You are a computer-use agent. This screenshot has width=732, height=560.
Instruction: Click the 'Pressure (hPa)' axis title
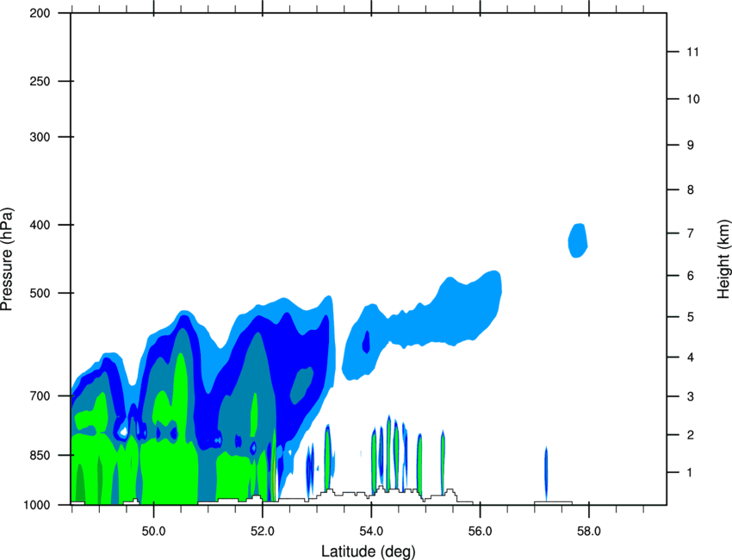[7, 259]
